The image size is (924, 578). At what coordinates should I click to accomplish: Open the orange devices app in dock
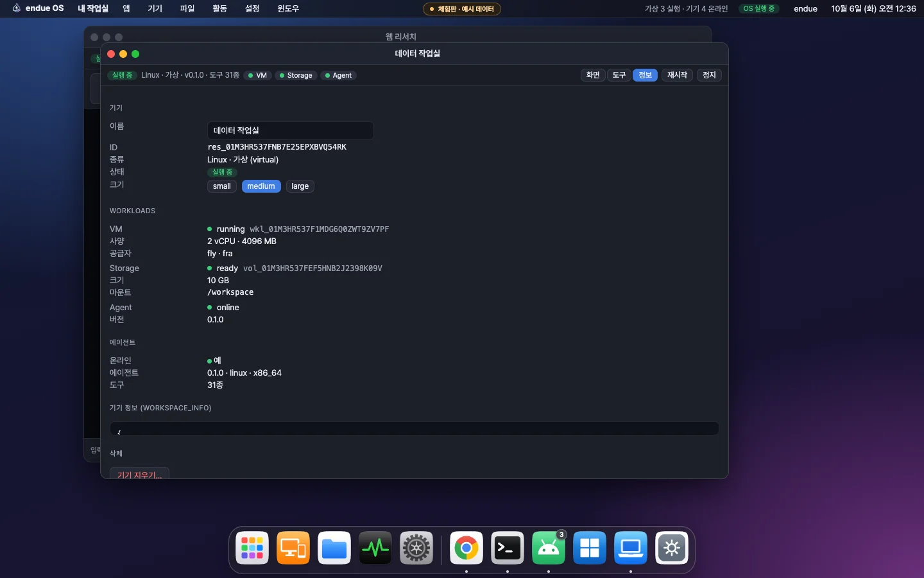(293, 548)
